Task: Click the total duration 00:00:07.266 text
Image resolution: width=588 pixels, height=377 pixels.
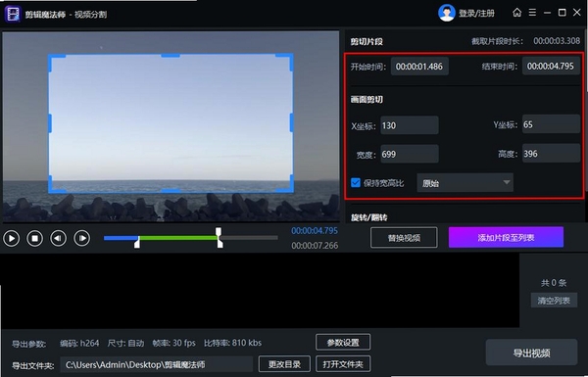Action: click(x=315, y=246)
